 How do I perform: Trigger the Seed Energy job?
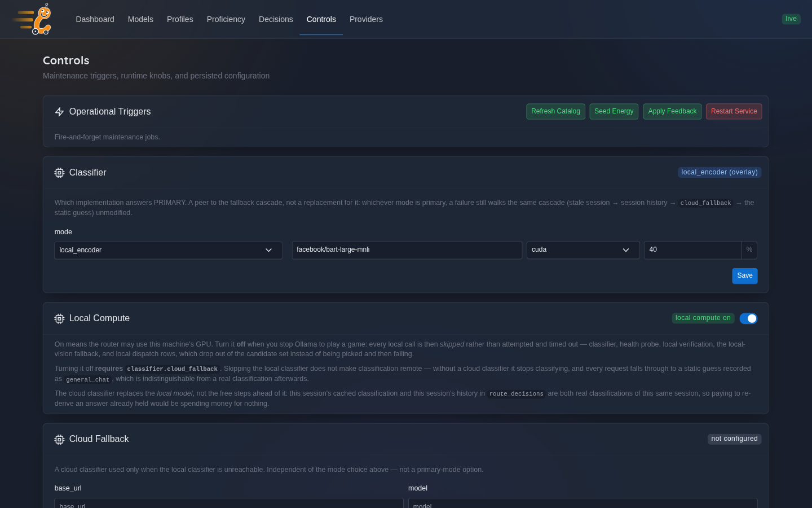click(x=614, y=111)
